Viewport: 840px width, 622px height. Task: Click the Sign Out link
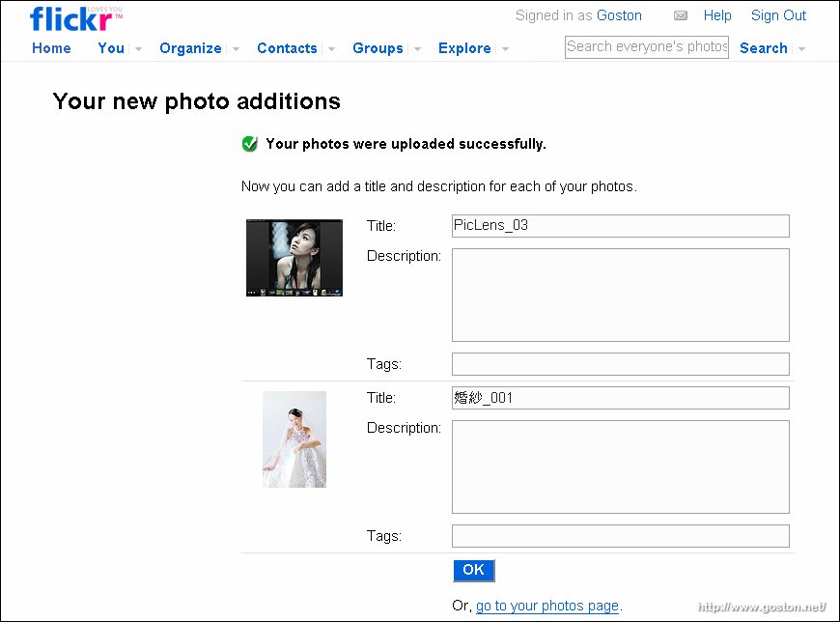click(778, 15)
